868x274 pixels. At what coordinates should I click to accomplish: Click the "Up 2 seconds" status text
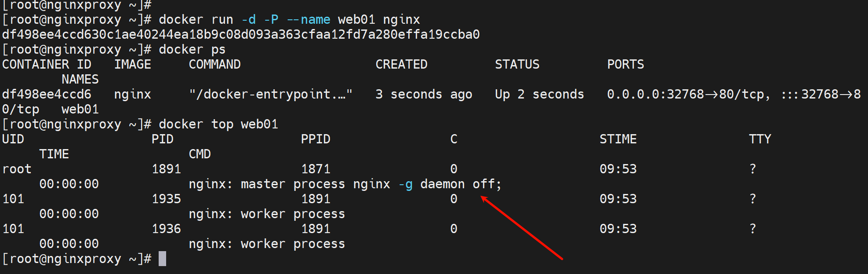pos(539,94)
